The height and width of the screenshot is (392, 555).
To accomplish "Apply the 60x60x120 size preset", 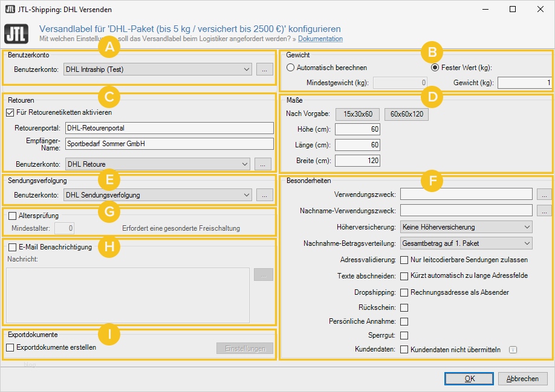I will [x=406, y=114].
